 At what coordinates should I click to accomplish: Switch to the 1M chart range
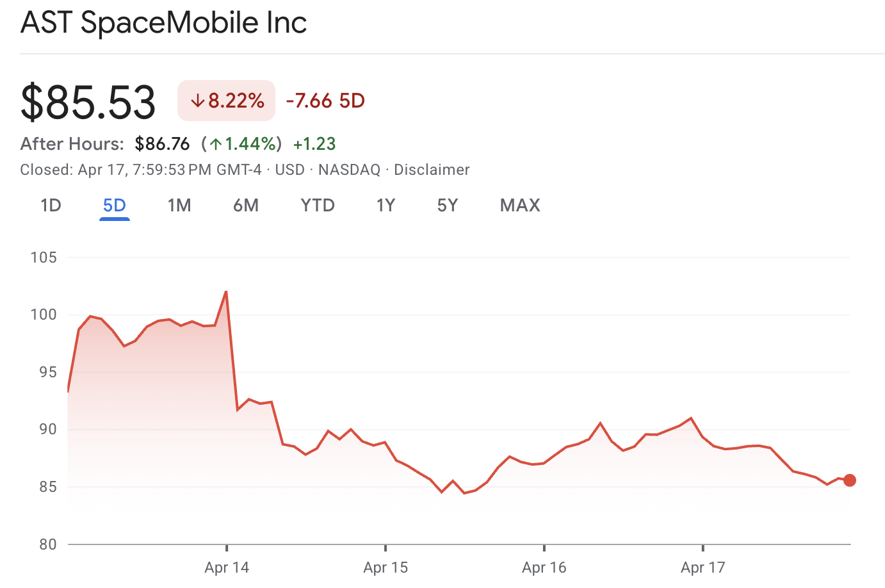179,206
